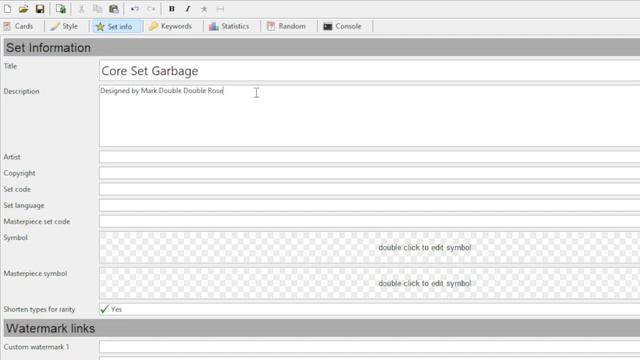Toggle Shorten types for rarity Yes
The image size is (640, 360).
369,309
